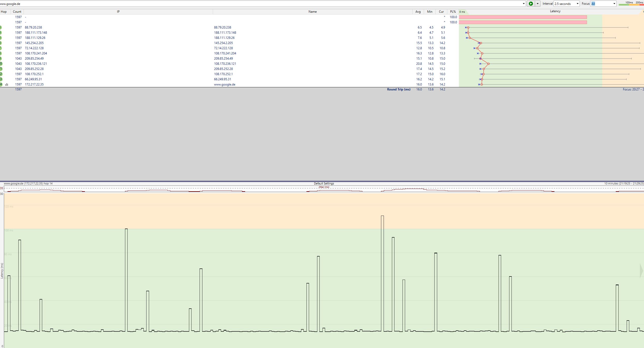Viewport: 644px width, 348px height.
Task: Click the www.google.de (172.217.22.35) hop 14 label
Action: coord(28,183)
